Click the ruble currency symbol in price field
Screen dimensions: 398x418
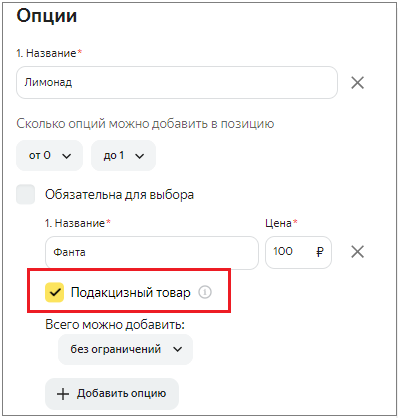click(320, 252)
